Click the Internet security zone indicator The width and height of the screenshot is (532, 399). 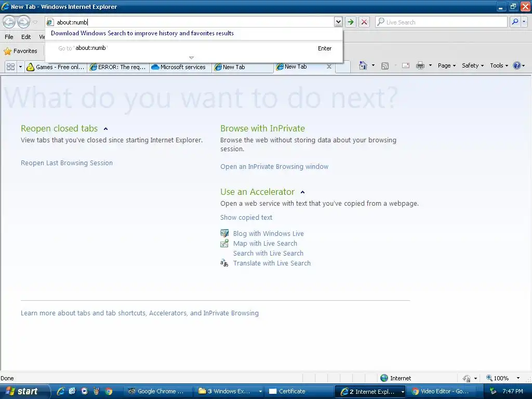click(395, 378)
